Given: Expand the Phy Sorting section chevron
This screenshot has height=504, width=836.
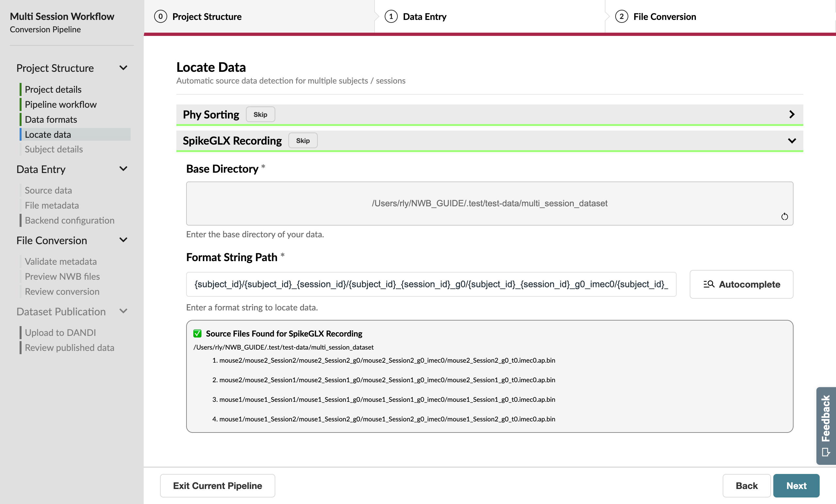Looking at the screenshot, I should tap(792, 114).
